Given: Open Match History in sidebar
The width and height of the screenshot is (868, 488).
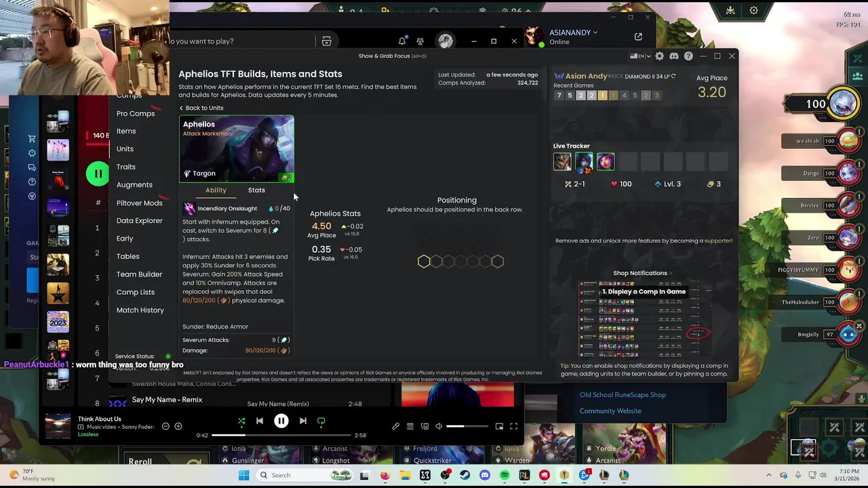Looking at the screenshot, I should [140, 310].
